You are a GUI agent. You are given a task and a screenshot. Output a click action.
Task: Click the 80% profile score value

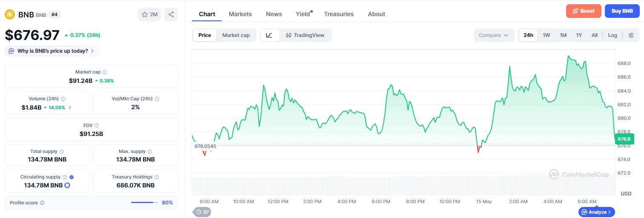(167, 203)
